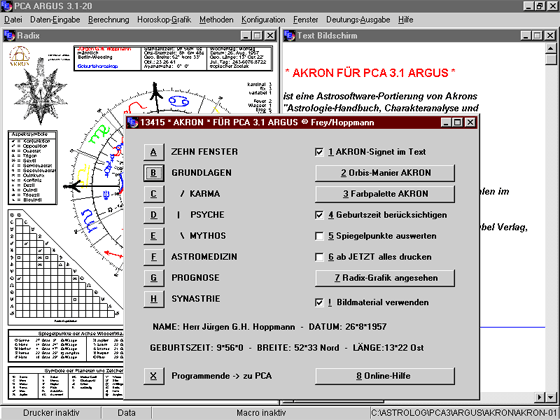
Task: Maximize the AKRON dialog window
Action: (x=457, y=122)
